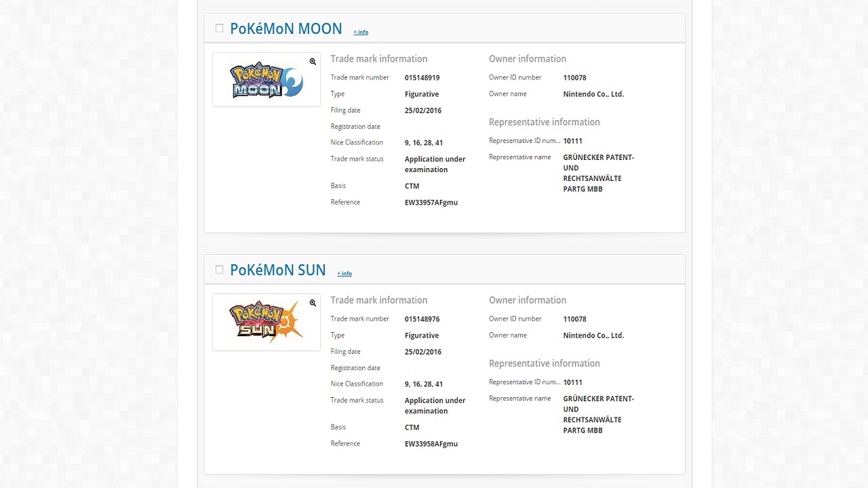The height and width of the screenshot is (488, 868).
Task: Click GRÜNECKER representative name in Sun entry
Action: click(598, 414)
